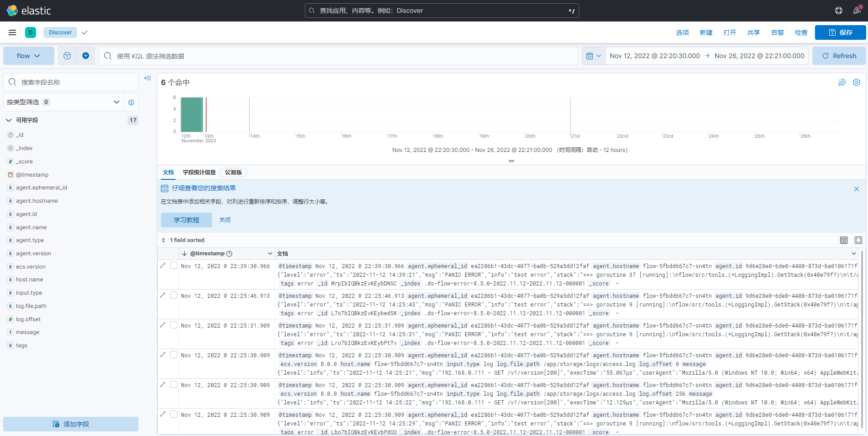
Task: Open the document column header menu
Action: click(853, 253)
